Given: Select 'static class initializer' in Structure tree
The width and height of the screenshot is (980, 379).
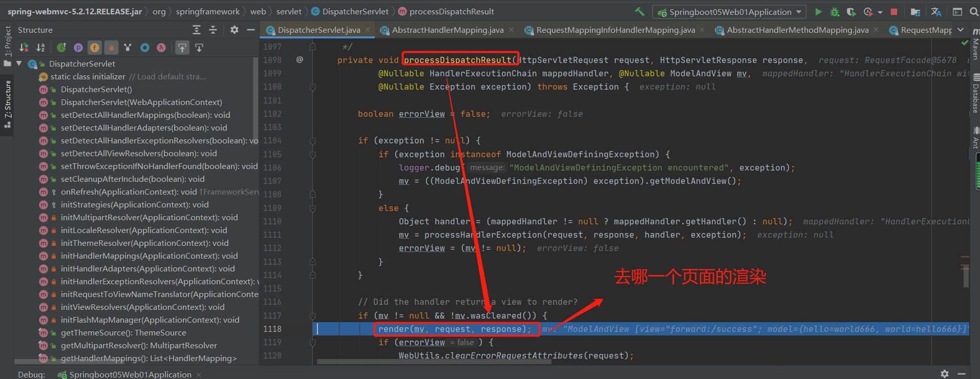Looking at the screenshot, I should coord(88,76).
